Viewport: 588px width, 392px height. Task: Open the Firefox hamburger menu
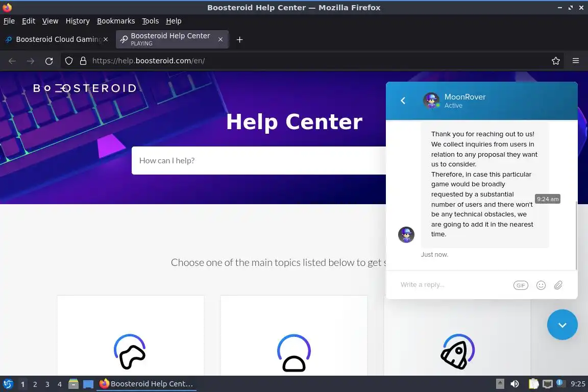pos(576,61)
